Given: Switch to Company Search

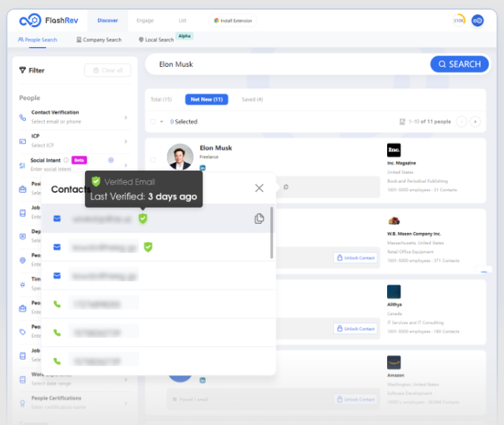Looking at the screenshot, I should [x=99, y=39].
